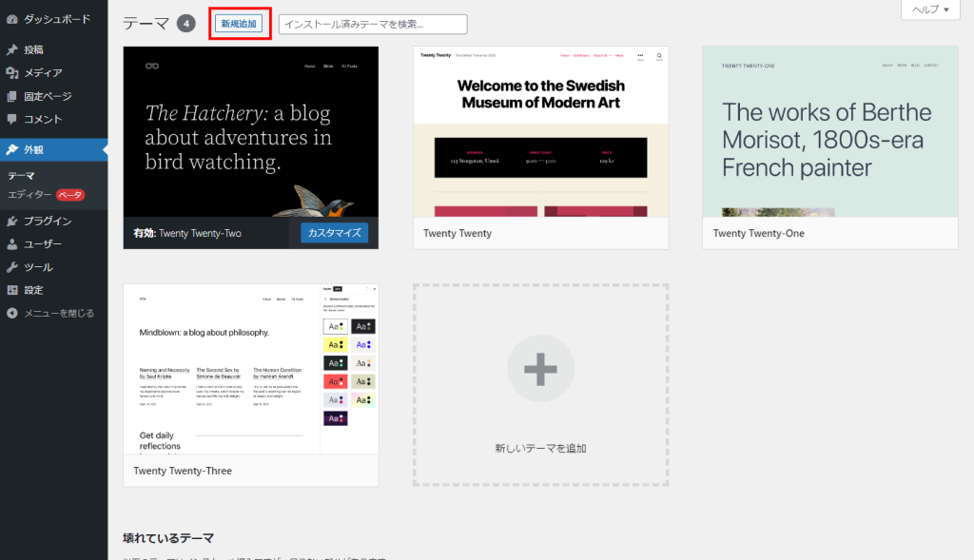This screenshot has height=560, width=974.
Task: Select the テーマ submenu item
Action: coord(21,176)
